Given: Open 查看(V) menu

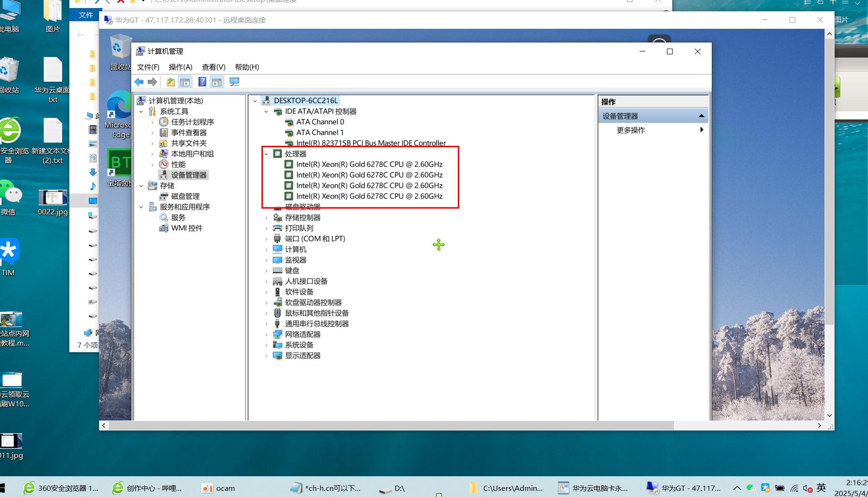Looking at the screenshot, I should click(213, 67).
